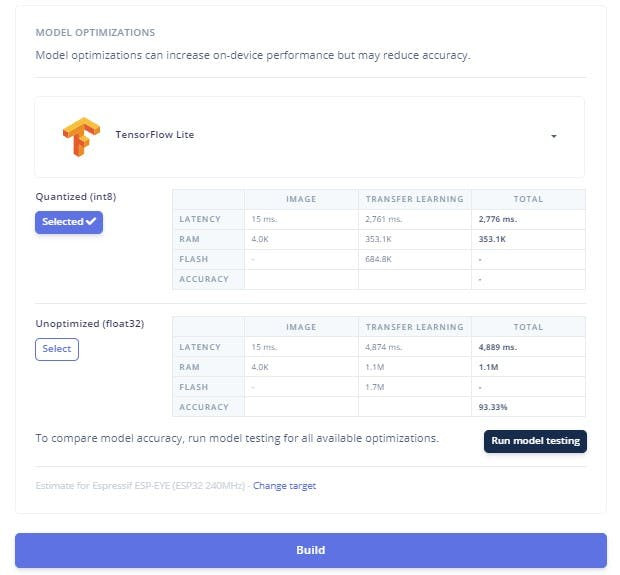This screenshot has width=620, height=575.
Task: Select the Unoptimized (float32) model
Action: click(x=57, y=349)
